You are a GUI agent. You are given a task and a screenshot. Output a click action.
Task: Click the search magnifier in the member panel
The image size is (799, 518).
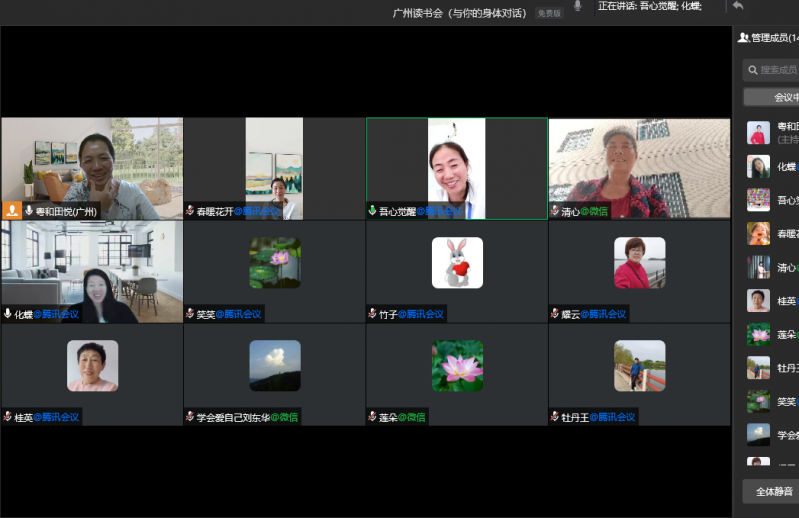tap(752, 70)
